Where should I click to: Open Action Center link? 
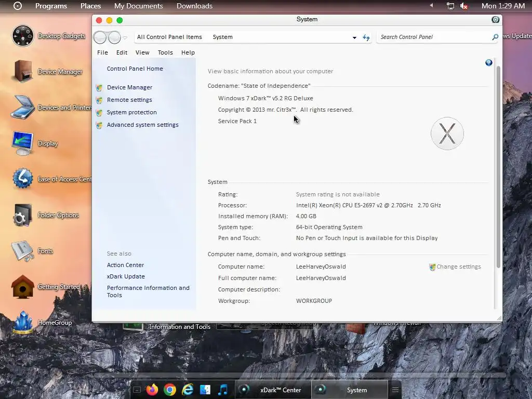[x=125, y=265]
